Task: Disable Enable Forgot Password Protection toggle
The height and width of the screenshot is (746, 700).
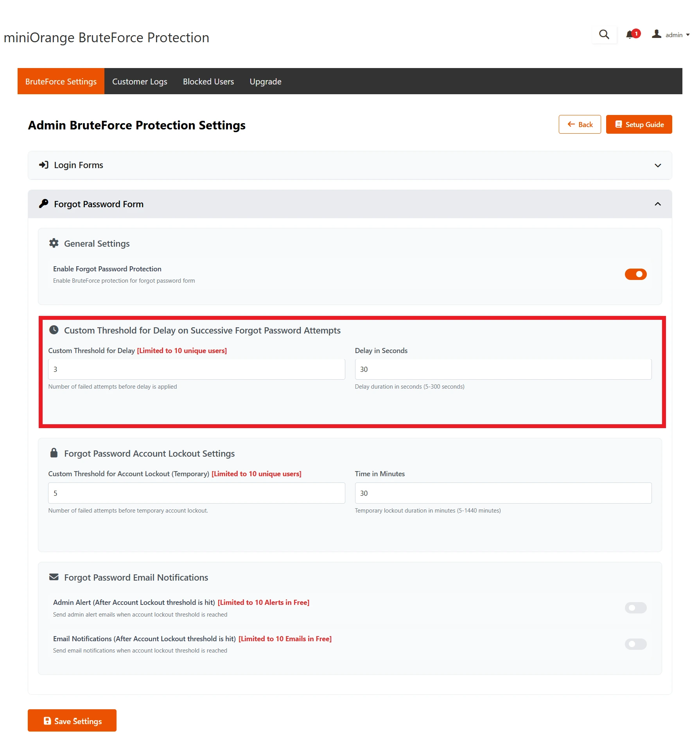Action: point(635,274)
